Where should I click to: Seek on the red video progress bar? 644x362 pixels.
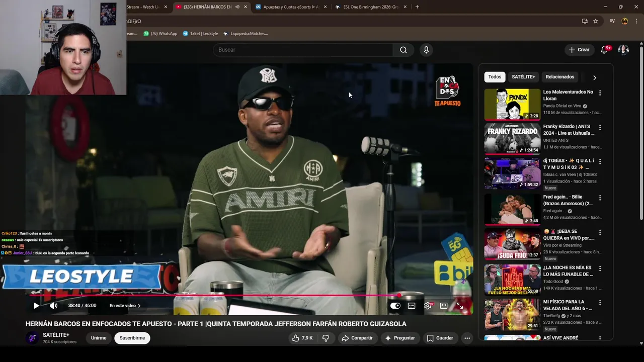249,295
